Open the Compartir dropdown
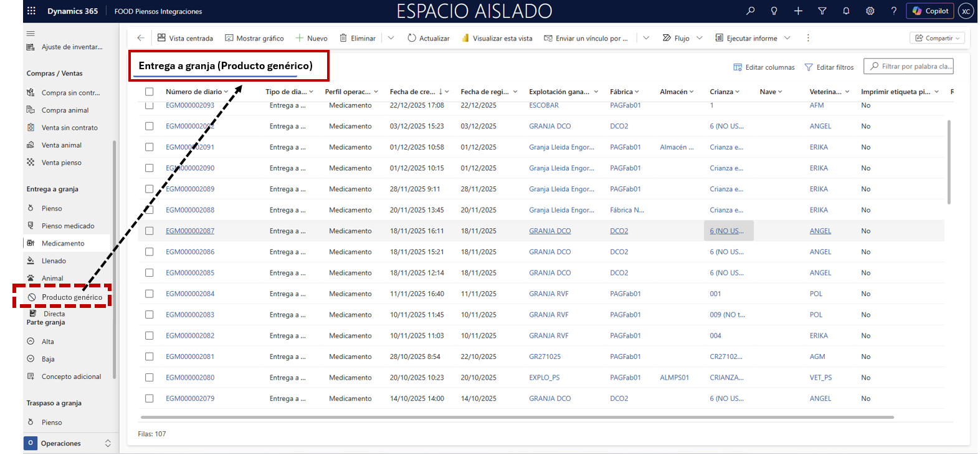 tap(937, 38)
